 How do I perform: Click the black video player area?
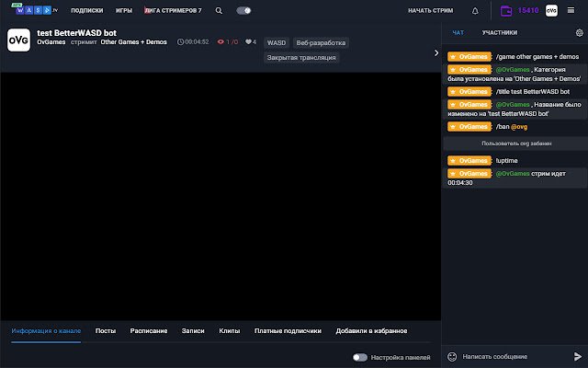(x=220, y=196)
